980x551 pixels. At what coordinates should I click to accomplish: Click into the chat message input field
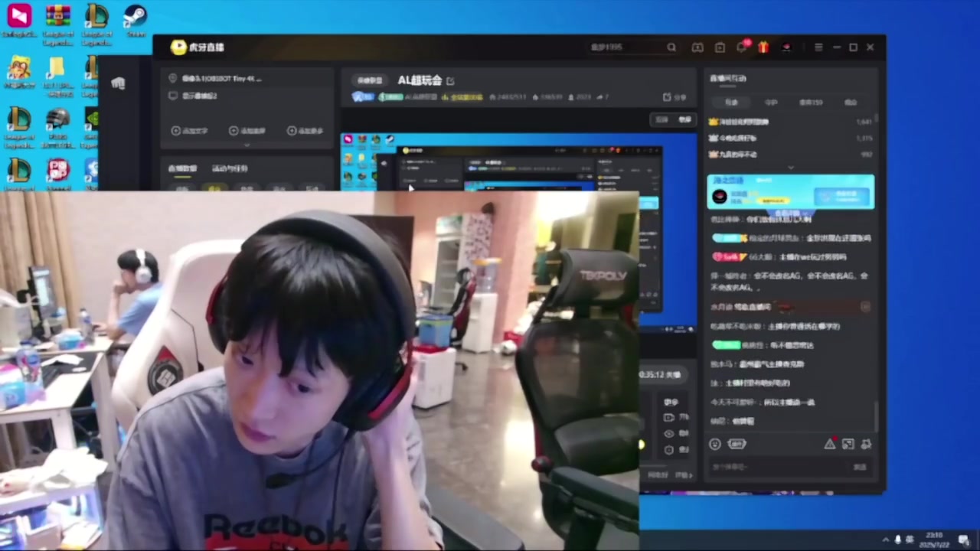point(777,467)
